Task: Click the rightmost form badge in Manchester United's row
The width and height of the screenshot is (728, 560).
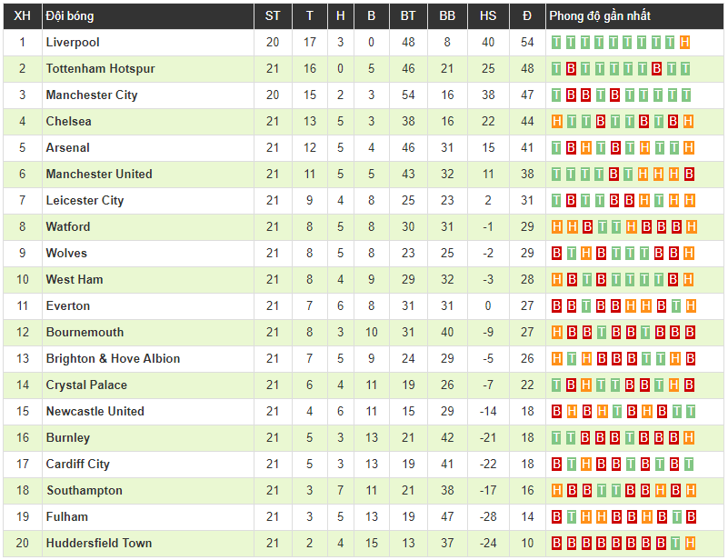Action: pos(690,175)
